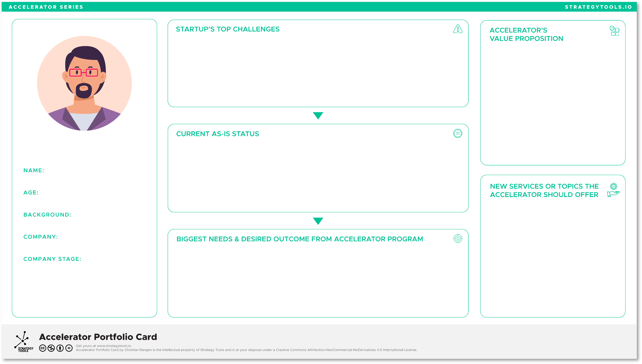
Task: Click the target icon in Biggest Needs box
Action: click(x=458, y=239)
